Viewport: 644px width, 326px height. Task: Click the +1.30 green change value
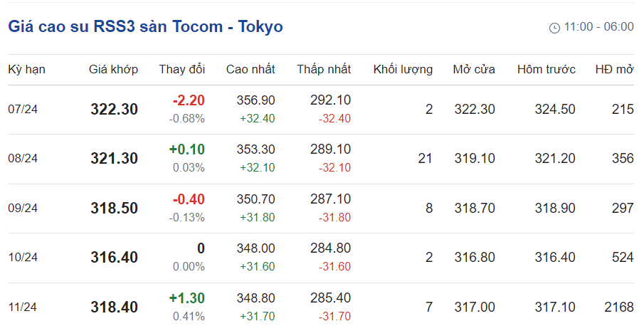click(187, 298)
